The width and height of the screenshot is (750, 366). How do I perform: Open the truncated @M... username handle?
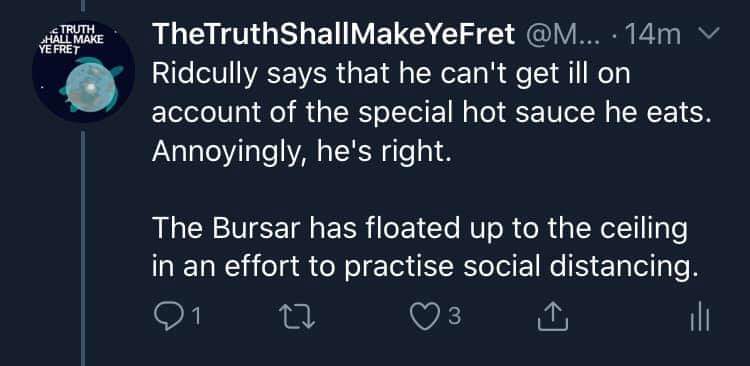tap(560, 35)
